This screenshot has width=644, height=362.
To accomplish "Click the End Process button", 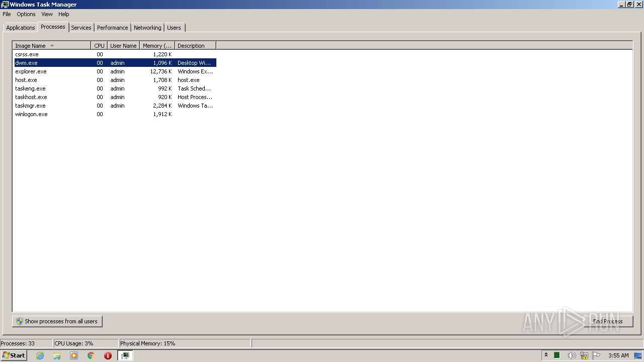I will 608,321.
